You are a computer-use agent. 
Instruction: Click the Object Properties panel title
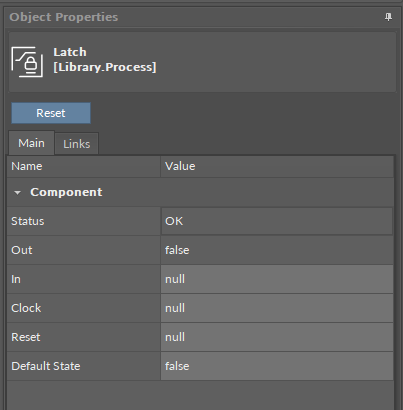[64, 17]
